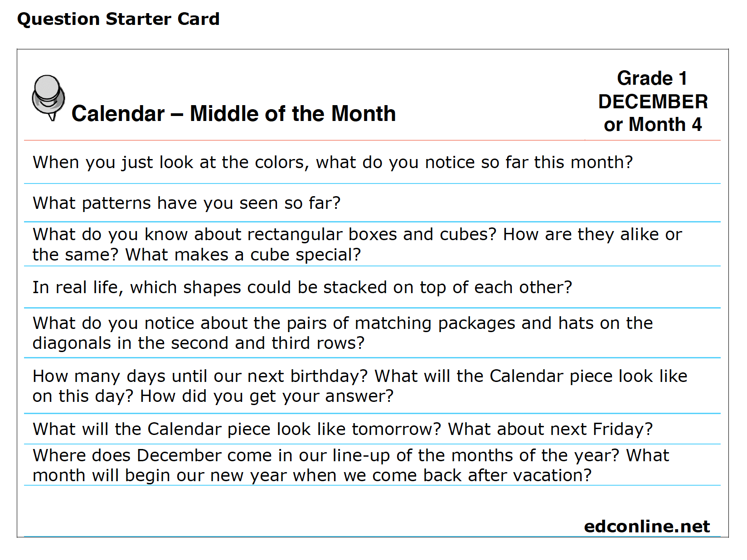Click 'diagonals in the second and third rows?'
The height and width of the screenshot is (560, 747).
click(x=199, y=343)
